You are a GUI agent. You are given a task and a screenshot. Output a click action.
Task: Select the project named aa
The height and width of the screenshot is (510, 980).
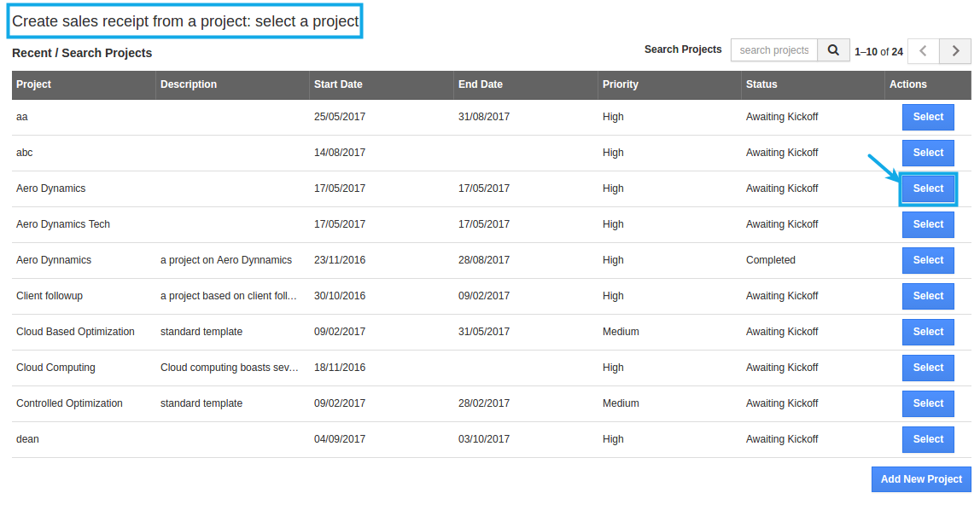[x=928, y=117]
